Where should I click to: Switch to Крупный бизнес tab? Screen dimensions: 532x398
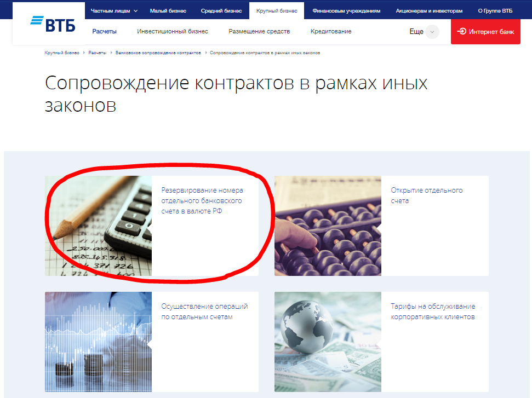pos(277,10)
